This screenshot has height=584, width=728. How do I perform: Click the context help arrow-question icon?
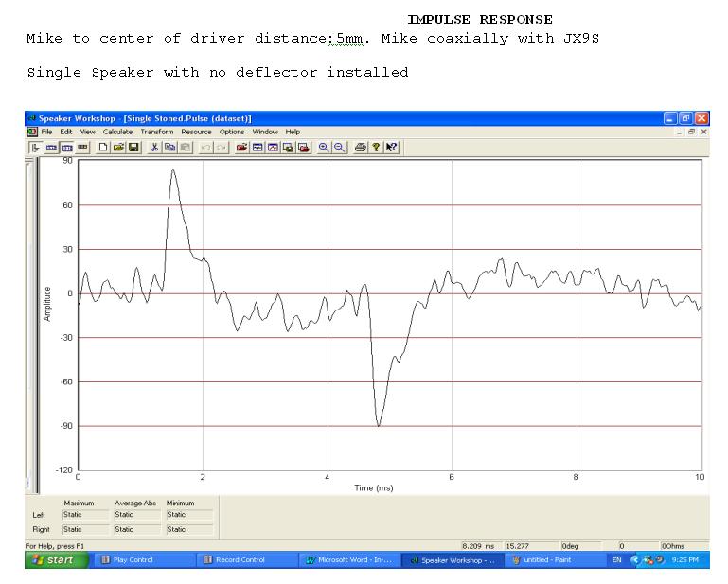391,148
